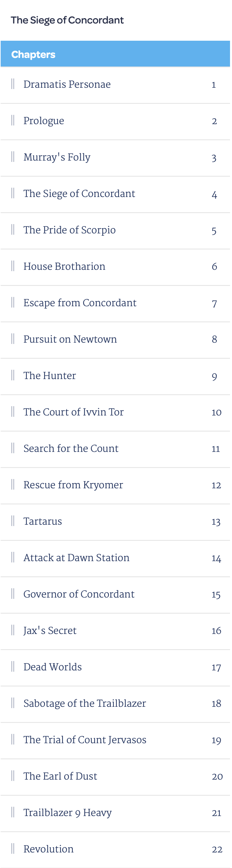Select The Court of Ivvin Tor chapter
Image resolution: width=232 pixels, height=868 pixels.
(x=115, y=413)
